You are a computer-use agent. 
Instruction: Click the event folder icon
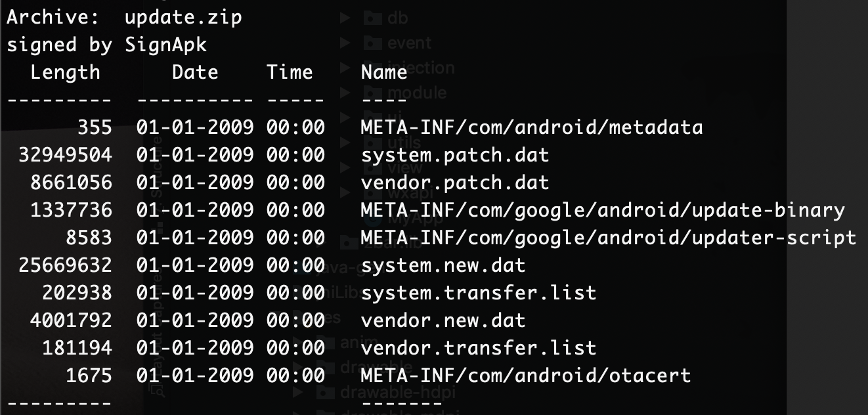pyautogui.click(x=372, y=43)
